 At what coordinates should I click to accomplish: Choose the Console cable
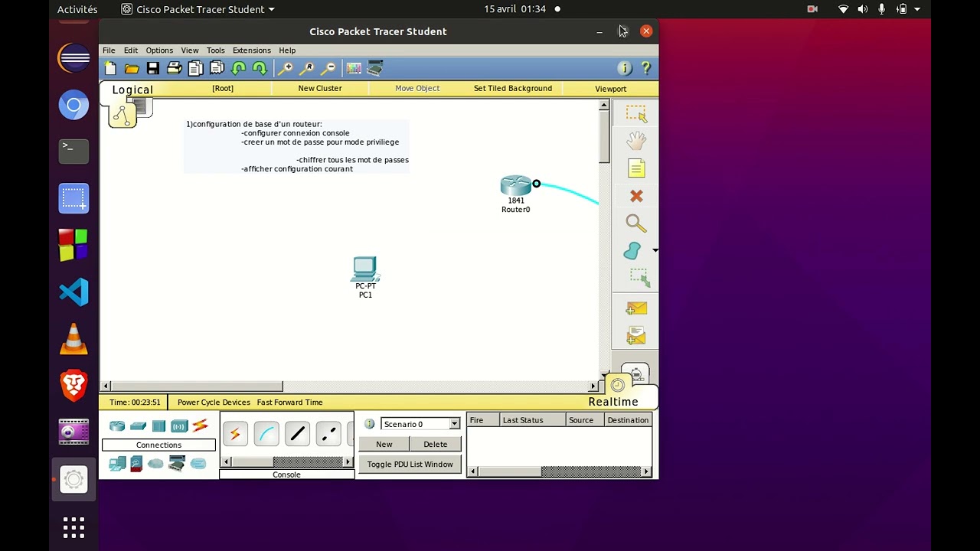point(266,435)
